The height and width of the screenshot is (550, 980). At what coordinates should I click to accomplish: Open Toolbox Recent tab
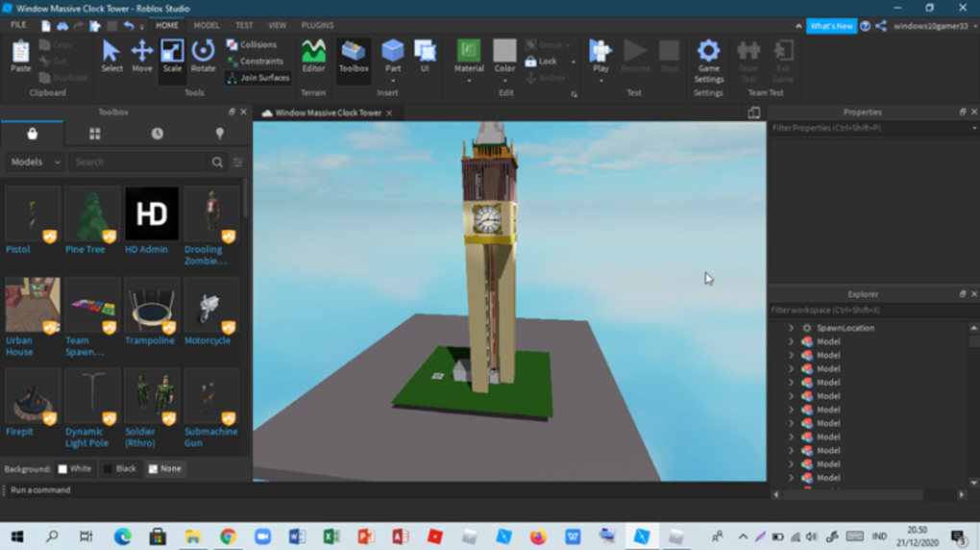pyautogui.click(x=157, y=134)
